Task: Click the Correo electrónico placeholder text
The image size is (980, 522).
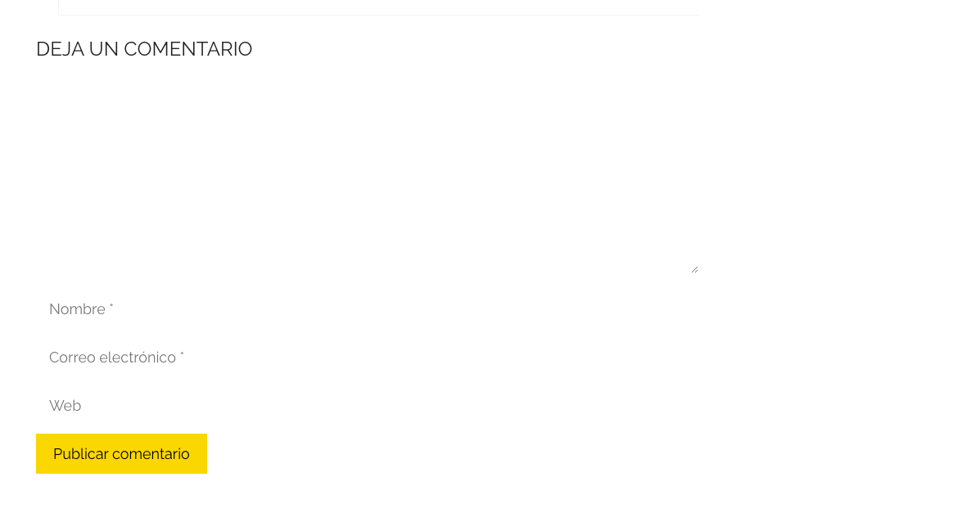Action: (112, 358)
